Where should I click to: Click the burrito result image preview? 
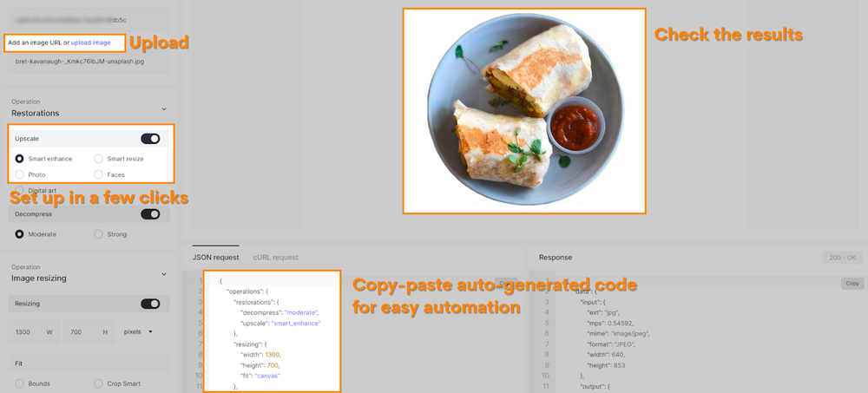(524, 111)
